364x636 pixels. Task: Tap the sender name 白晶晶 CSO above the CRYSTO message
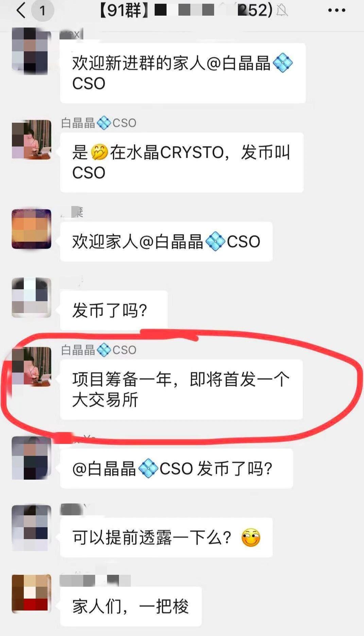(x=99, y=123)
